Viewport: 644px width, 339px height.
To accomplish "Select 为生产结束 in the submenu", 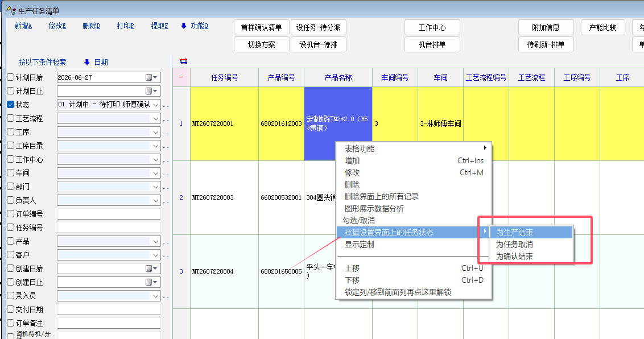I will 531,232.
